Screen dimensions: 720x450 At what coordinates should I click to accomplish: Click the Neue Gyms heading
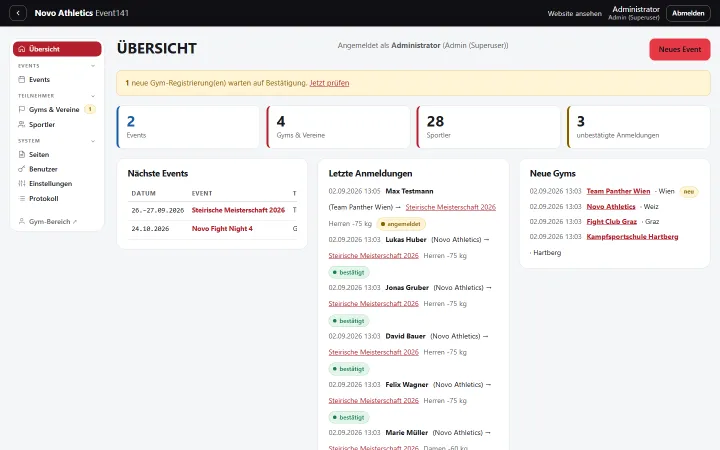point(552,174)
